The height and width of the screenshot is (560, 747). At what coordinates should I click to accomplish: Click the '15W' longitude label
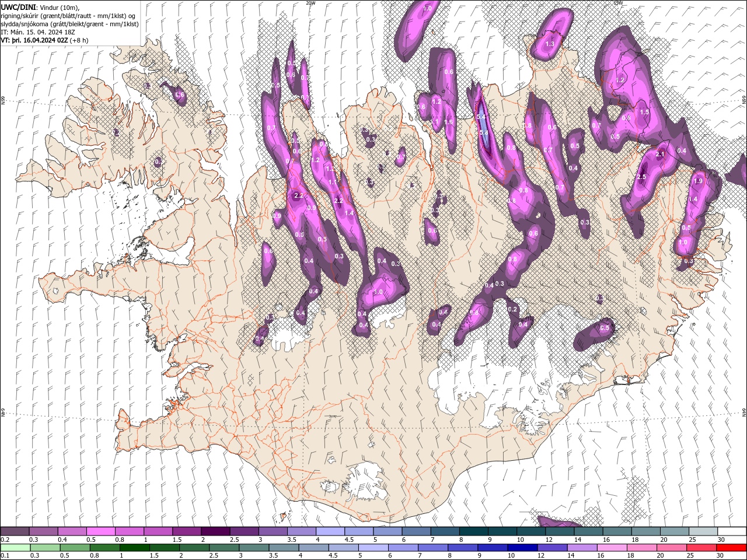pyautogui.click(x=618, y=3)
